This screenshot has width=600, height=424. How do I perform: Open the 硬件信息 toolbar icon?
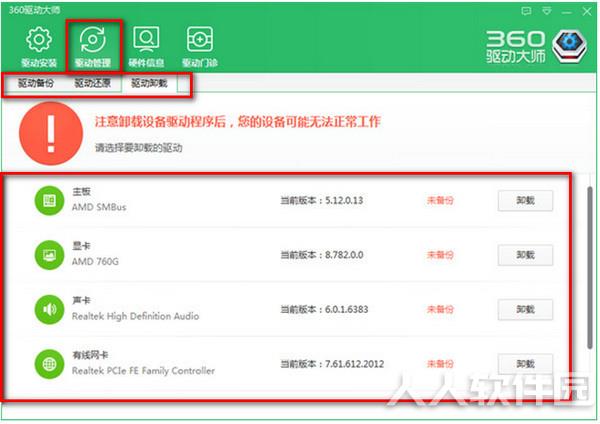pyautogui.click(x=146, y=40)
